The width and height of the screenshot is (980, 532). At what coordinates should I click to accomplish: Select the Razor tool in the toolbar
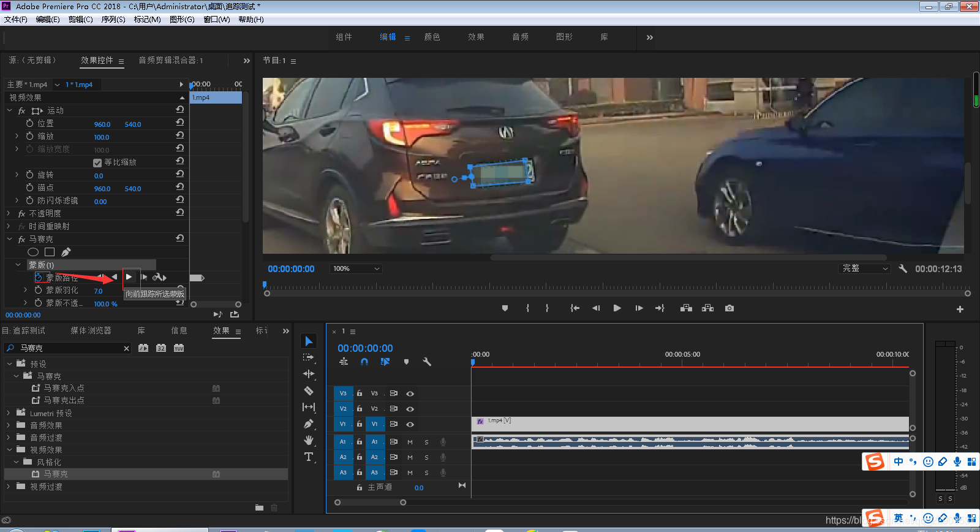309,390
